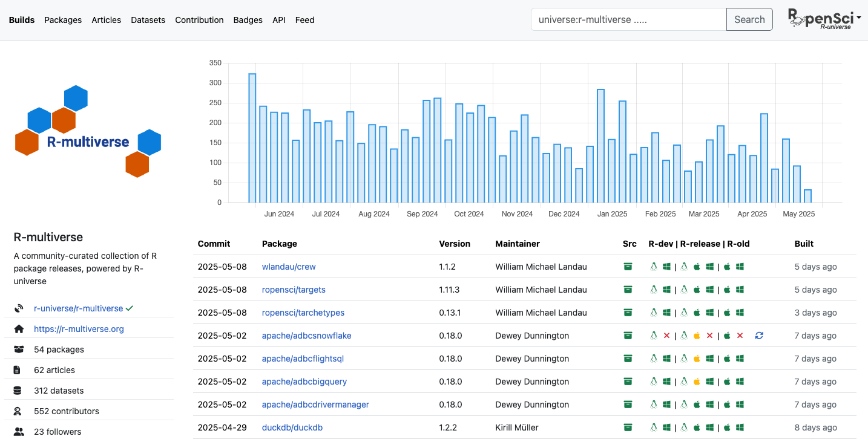Open the failed Windows build for adbcsnowflake
Viewport: 868px width, 442px height.
click(666, 335)
